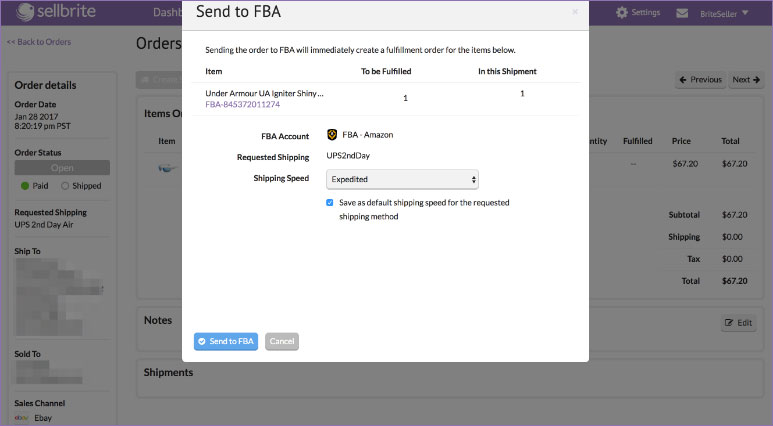773x426 pixels.
Task: Click the Order Date Jan 28 2017
Action: [36, 117]
